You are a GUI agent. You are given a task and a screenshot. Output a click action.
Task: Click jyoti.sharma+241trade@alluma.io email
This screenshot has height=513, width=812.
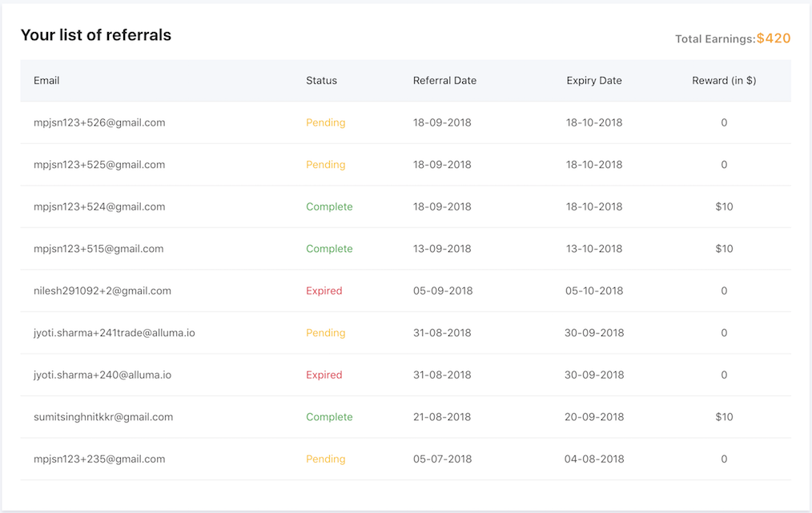[x=115, y=333]
